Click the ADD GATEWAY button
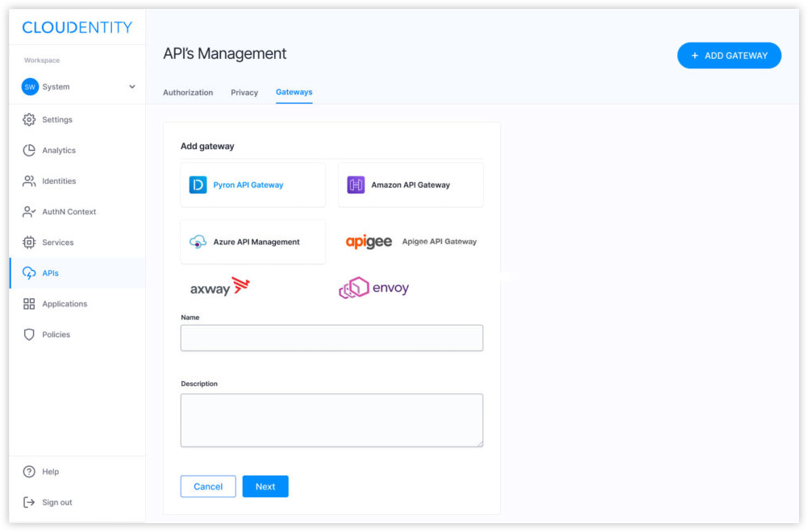 (x=729, y=56)
